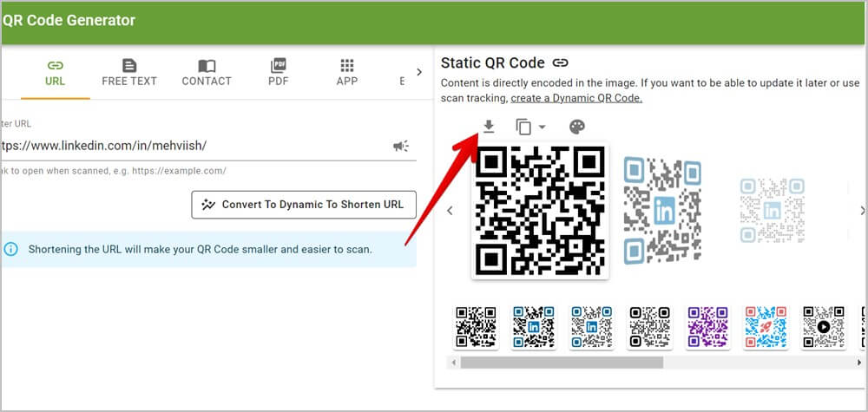Open the APP tab
This screenshot has height=412, width=868.
click(x=347, y=74)
